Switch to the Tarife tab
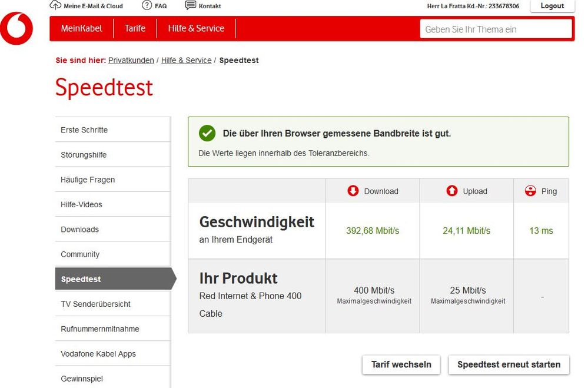Screen dimensions: 588x388 click(x=135, y=28)
